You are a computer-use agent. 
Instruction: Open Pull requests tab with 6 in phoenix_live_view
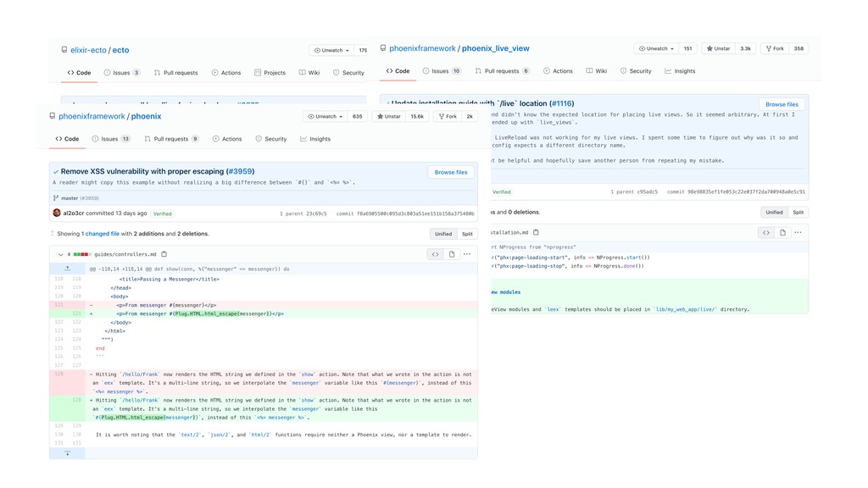coord(502,71)
